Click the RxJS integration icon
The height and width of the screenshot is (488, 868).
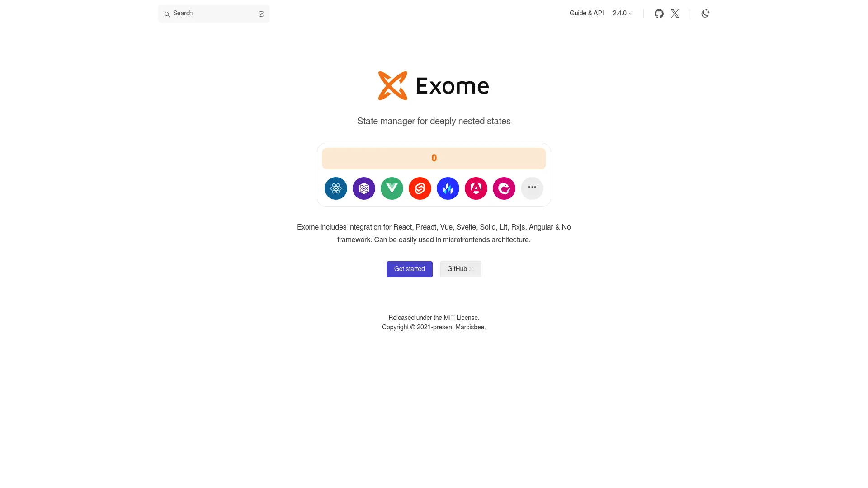click(x=504, y=188)
